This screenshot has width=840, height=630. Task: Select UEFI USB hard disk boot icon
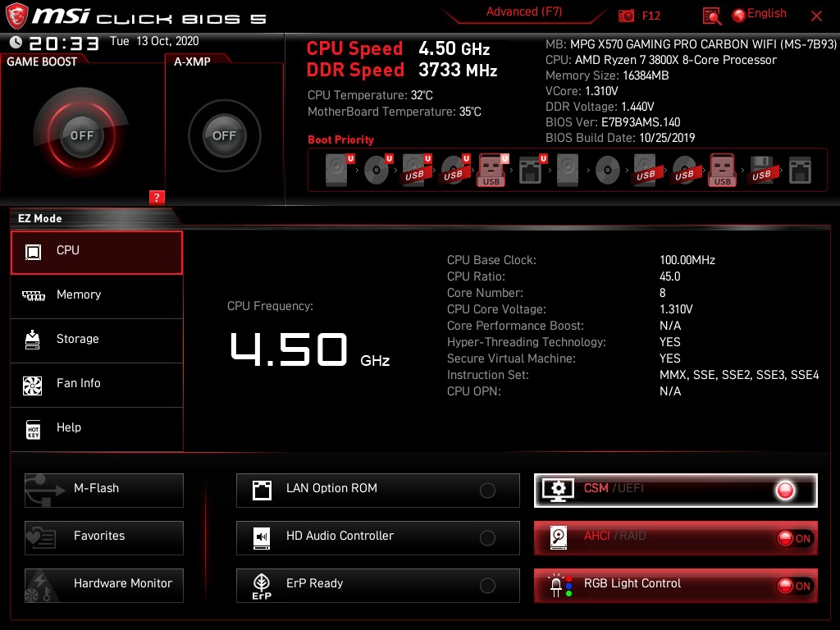(x=416, y=170)
